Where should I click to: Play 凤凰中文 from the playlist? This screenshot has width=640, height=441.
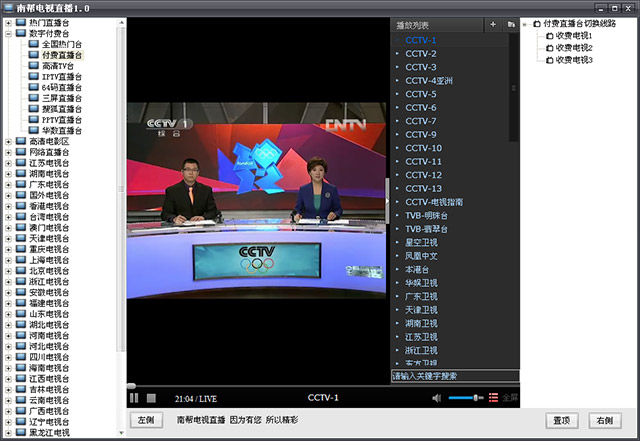click(x=421, y=256)
